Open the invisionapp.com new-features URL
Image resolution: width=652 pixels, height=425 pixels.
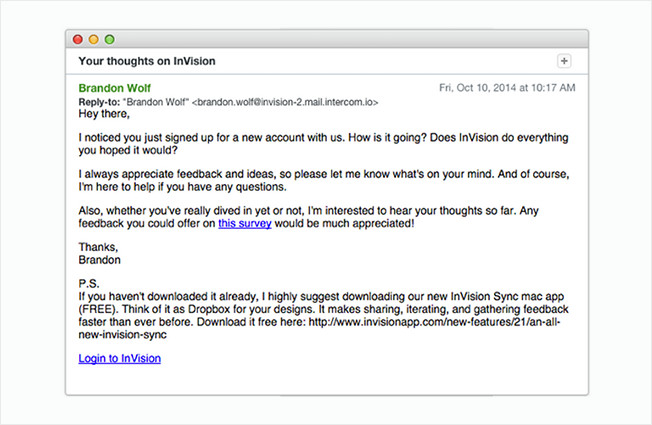[x=434, y=322]
